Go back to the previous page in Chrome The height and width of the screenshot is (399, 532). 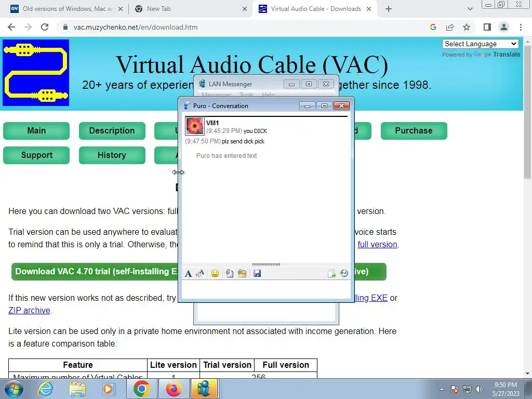click(x=11, y=27)
